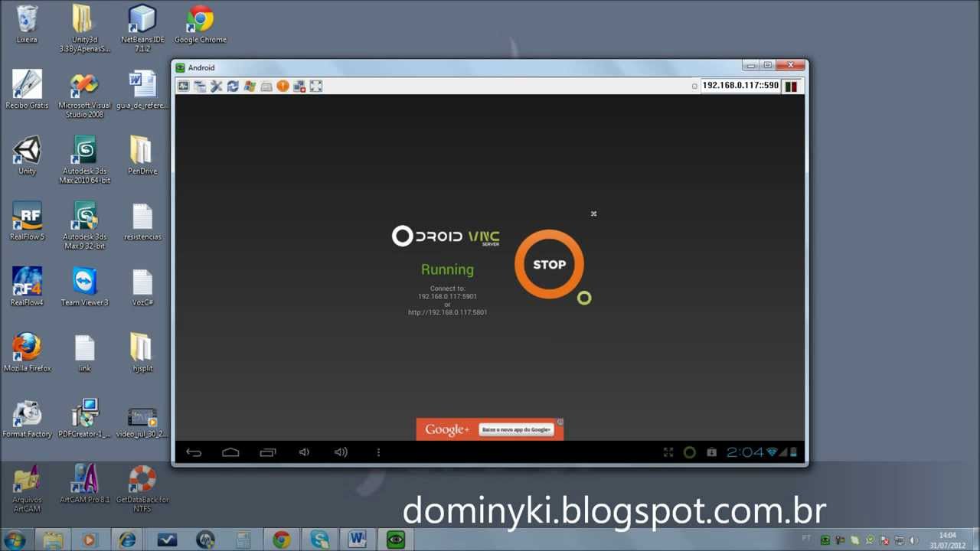Open the Windows Start menu orb
This screenshot has width=980, height=551.
[x=15, y=540]
